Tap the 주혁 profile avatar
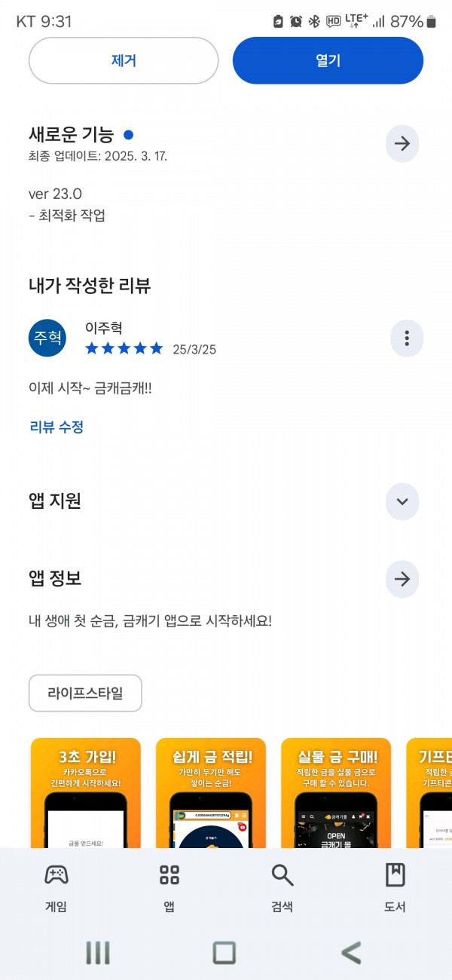Image resolution: width=452 pixels, height=980 pixels. pos(47,338)
